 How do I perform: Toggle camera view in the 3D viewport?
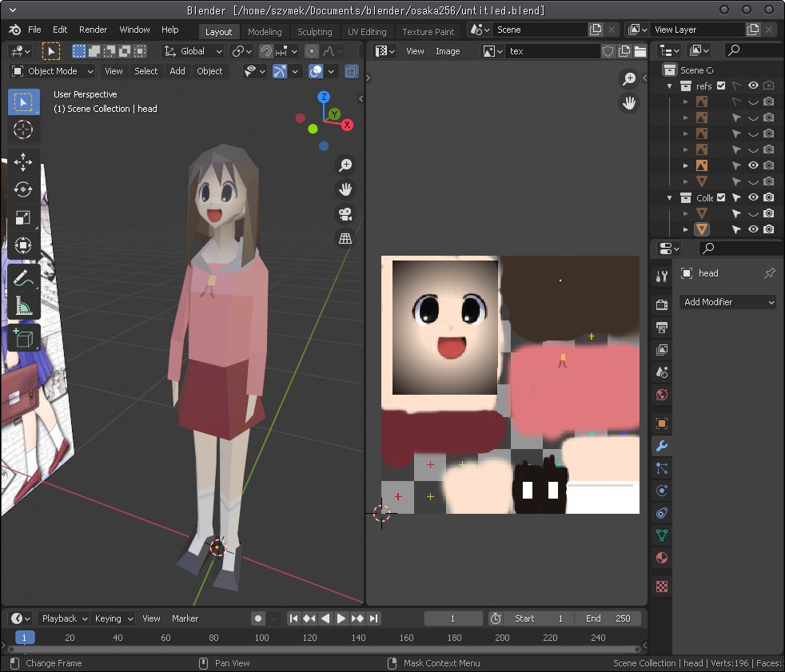pos(345,214)
